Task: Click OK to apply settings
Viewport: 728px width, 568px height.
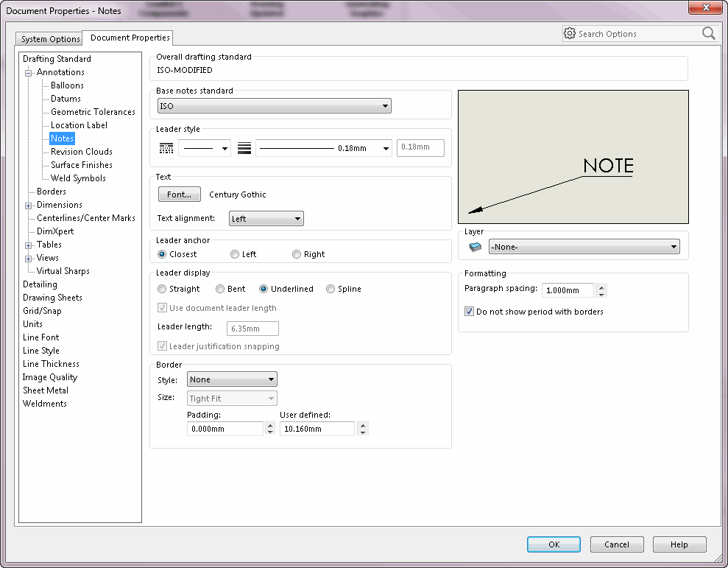Action: [554, 544]
